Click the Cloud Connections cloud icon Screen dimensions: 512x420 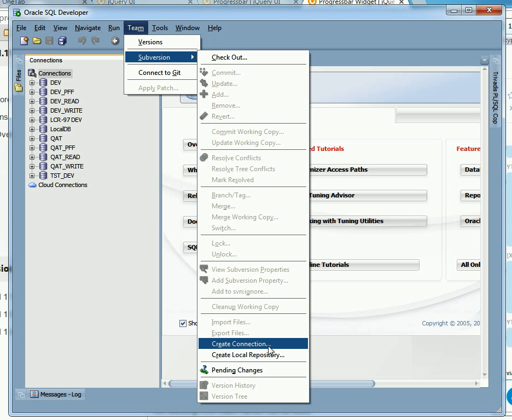click(32, 185)
